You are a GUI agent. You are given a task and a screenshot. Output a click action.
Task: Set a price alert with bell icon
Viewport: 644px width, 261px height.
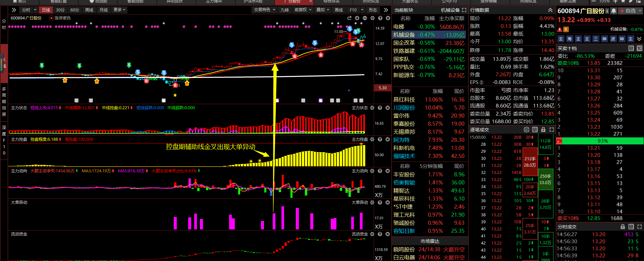[613, 11]
